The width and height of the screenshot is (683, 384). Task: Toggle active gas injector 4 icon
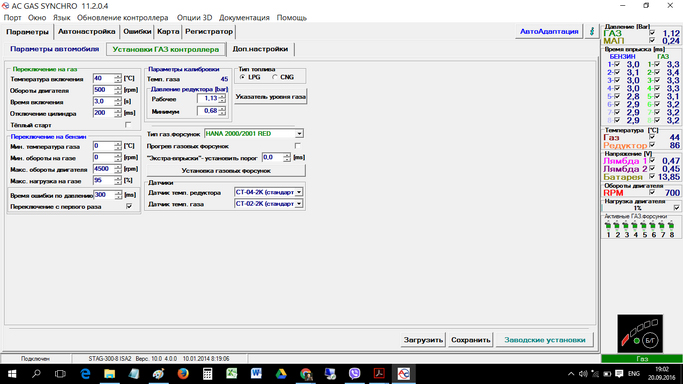click(x=636, y=226)
